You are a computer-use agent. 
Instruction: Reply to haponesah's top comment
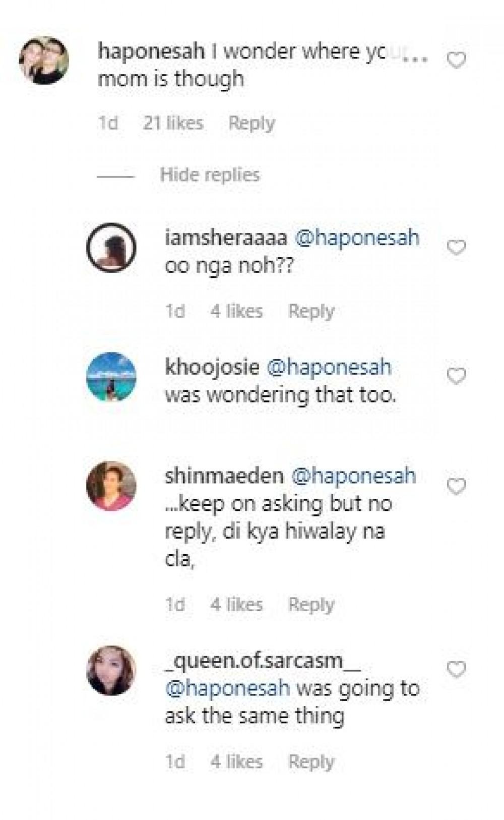pyautogui.click(x=251, y=124)
